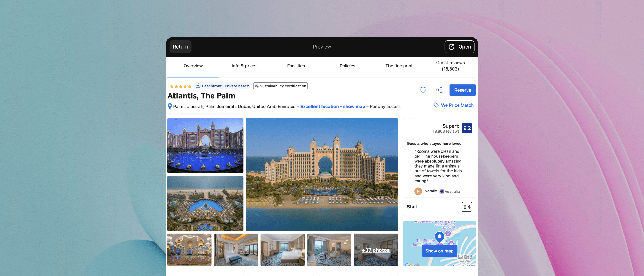Screen dimensions: 644x276
Task: Click Show on map button
Action: tap(439, 251)
